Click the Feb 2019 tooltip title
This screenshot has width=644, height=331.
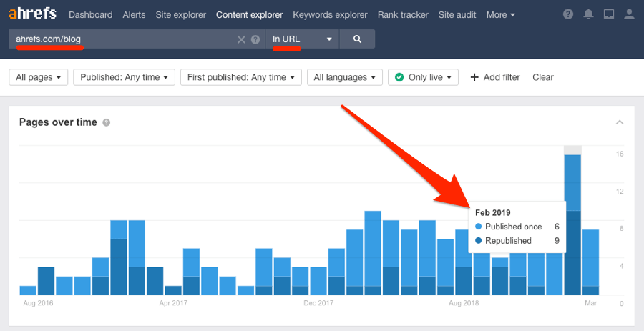[x=493, y=212]
